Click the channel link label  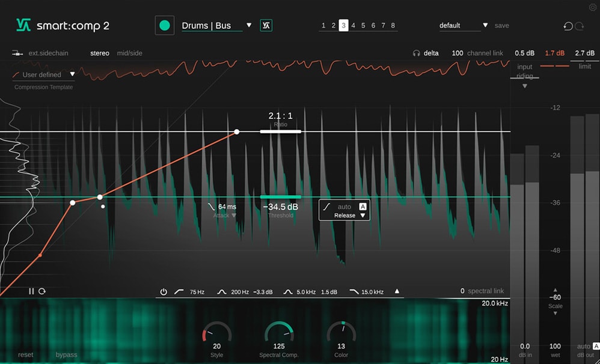(x=485, y=53)
